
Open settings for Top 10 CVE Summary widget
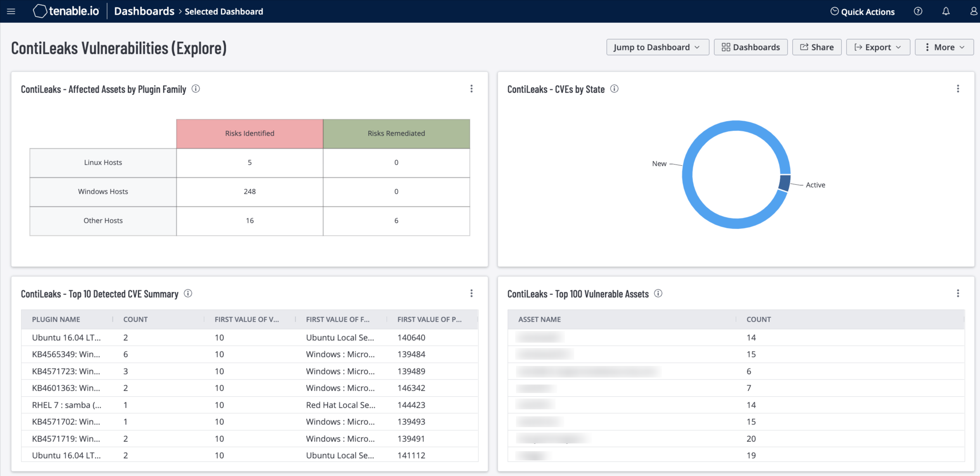471,292
